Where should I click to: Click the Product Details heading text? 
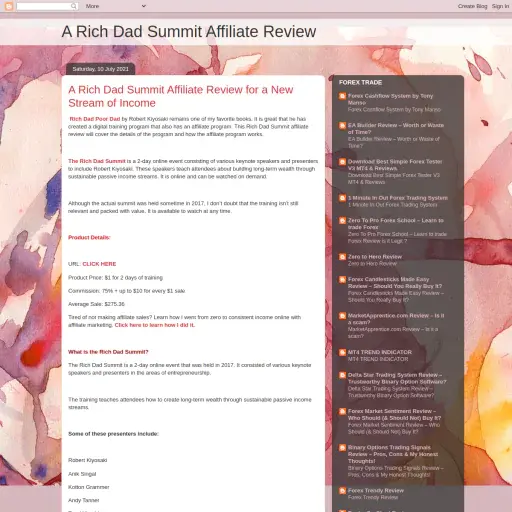click(x=89, y=237)
